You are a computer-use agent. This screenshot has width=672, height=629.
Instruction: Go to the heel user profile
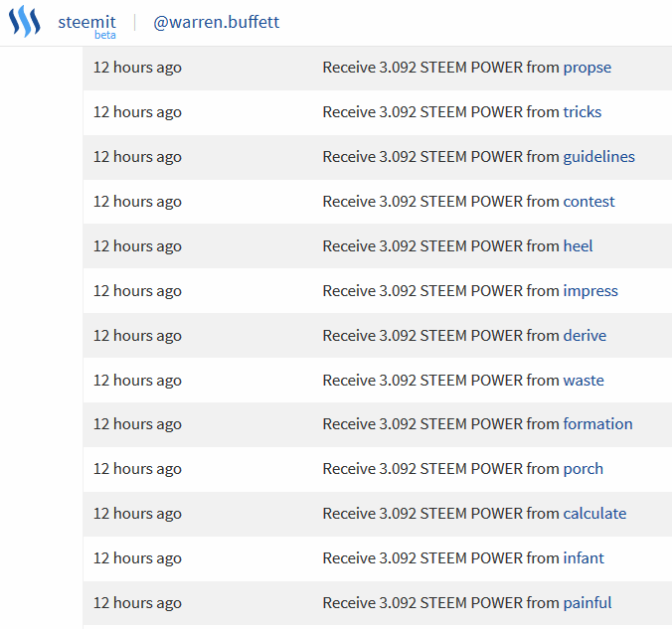[x=578, y=246]
